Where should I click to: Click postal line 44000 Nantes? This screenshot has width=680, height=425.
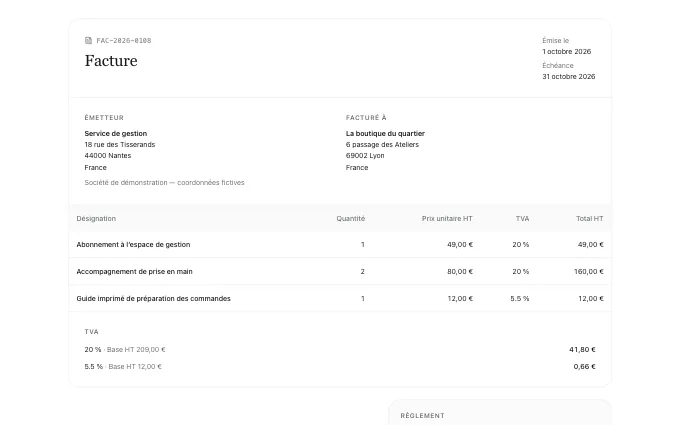click(108, 155)
